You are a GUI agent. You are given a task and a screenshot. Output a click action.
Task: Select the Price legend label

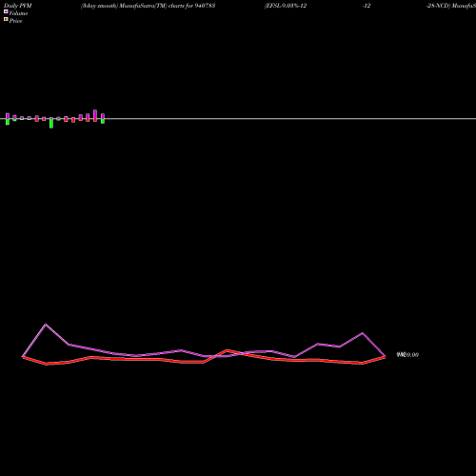click(15, 21)
